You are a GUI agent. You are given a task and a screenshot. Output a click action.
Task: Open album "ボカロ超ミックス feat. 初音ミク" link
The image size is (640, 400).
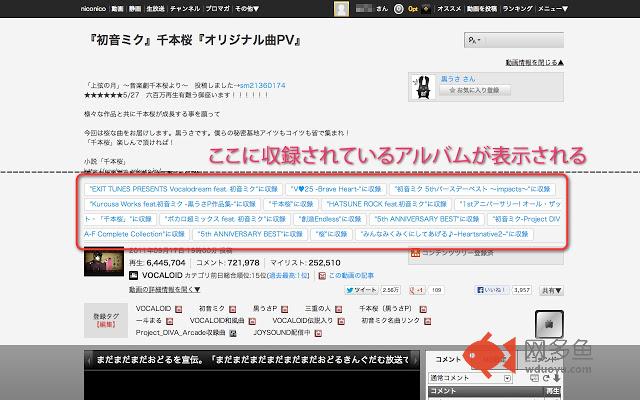225,219
